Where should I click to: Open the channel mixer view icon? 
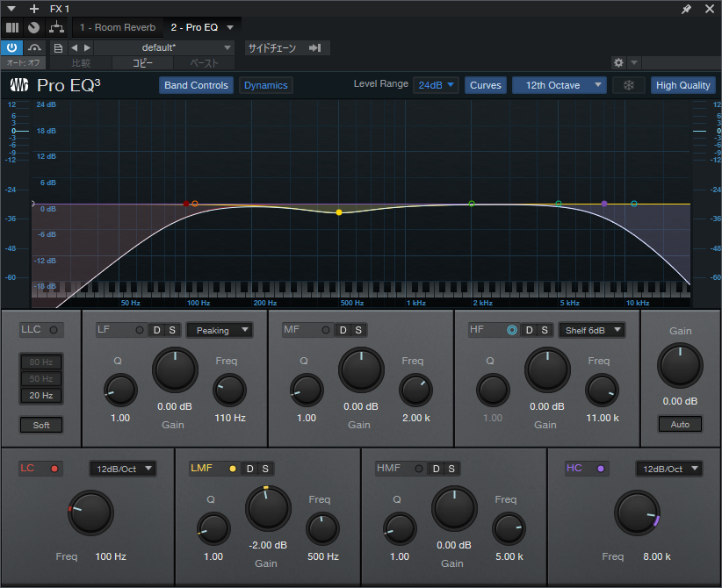12,27
